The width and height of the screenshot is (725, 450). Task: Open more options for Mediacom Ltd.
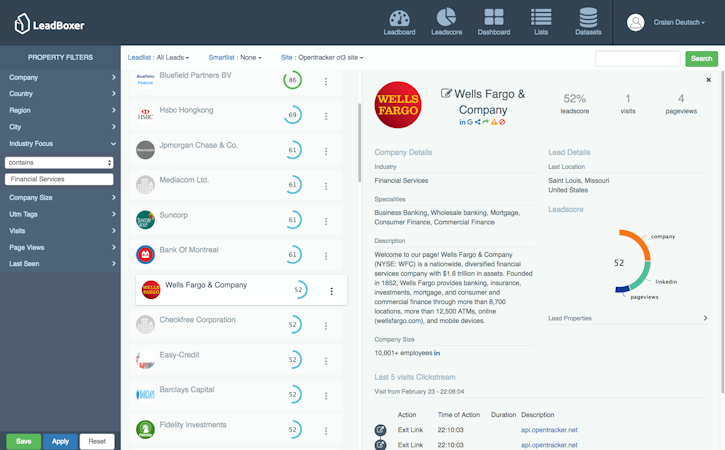pyautogui.click(x=326, y=186)
